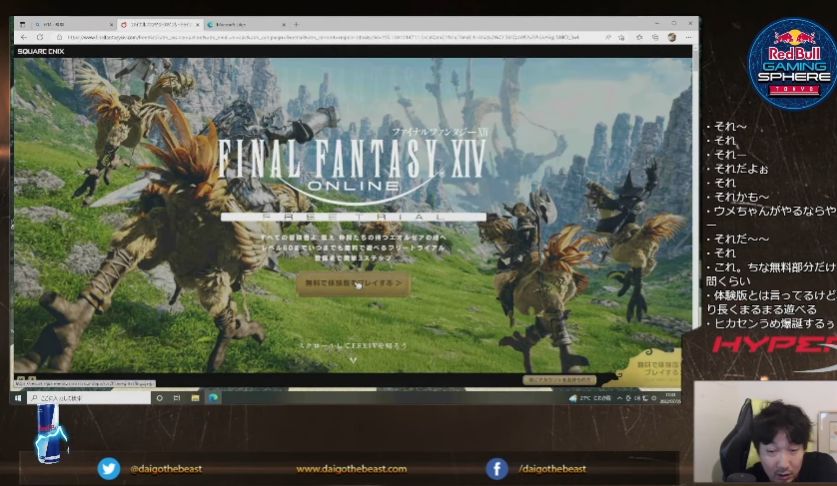Close the first browser tab
Image resolution: width=837 pixels, height=486 pixels.
pyautogui.click(x=111, y=25)
